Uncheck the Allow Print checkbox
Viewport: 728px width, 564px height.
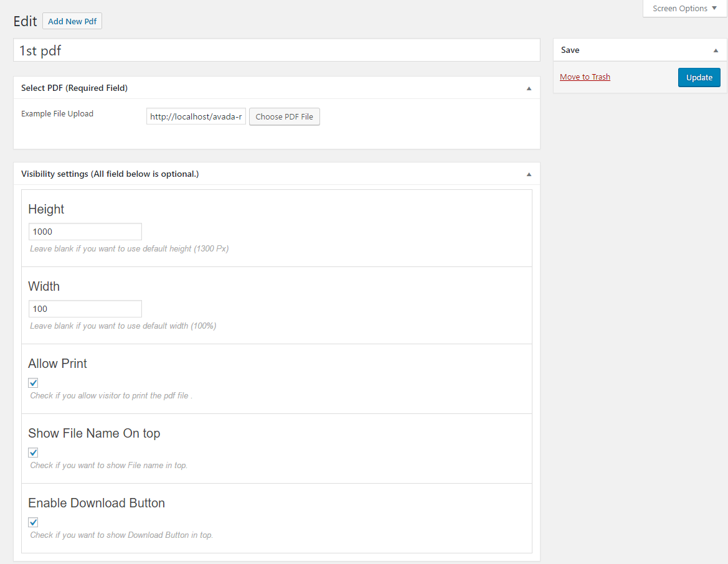[x=34, y=383]
